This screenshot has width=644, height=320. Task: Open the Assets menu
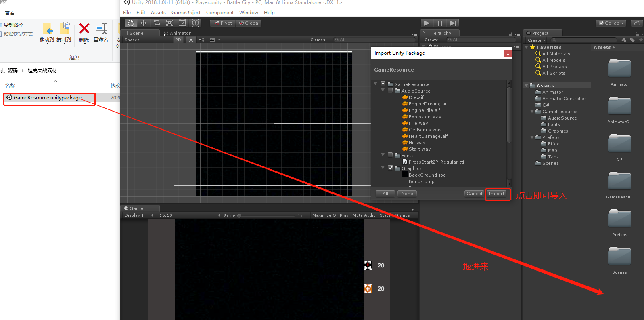pos(158,13)
